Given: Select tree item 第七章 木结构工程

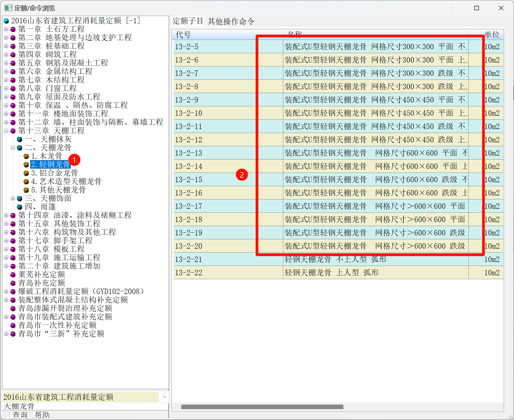Looking at the screenshot, I should (x=51, y=80).
